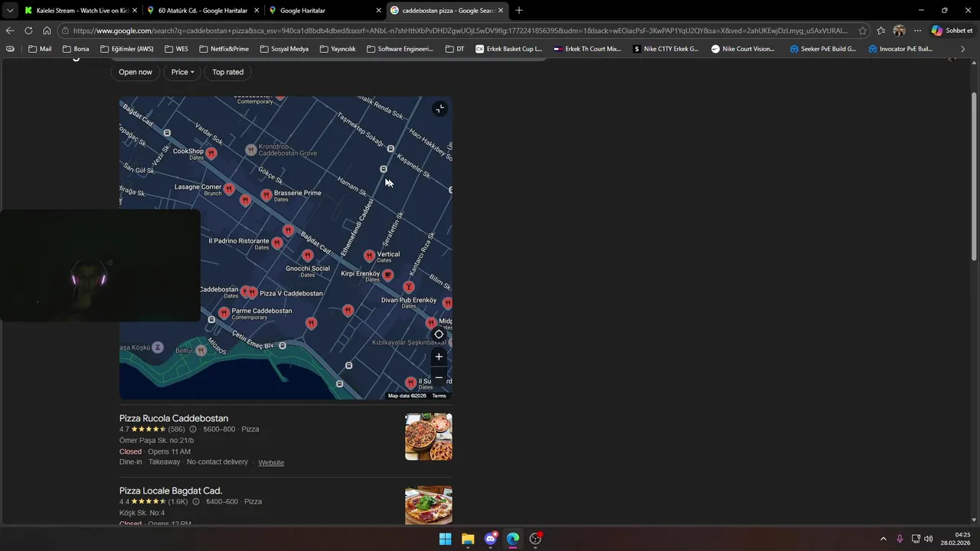The height and width of the screenshot is (551, 980).
Task: Select the Gnocchi Social map pin
Action: pyautogui.click(x=307, y=256)
